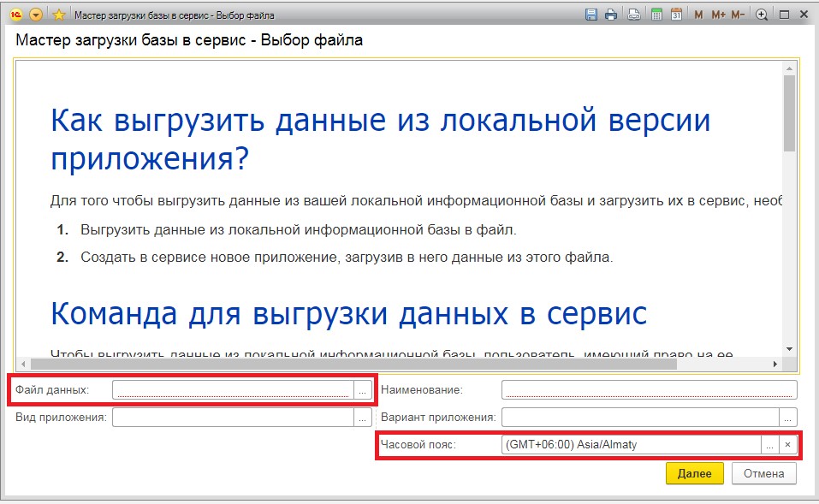Click the Далее button
Screen dimensions: 819x504
tap(694, 473)
